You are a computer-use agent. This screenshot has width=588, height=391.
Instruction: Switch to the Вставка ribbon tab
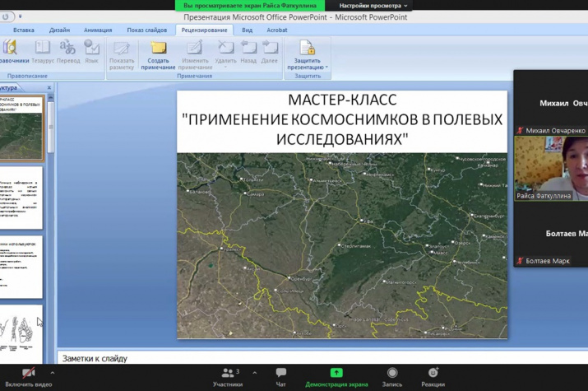click(24, 30)
